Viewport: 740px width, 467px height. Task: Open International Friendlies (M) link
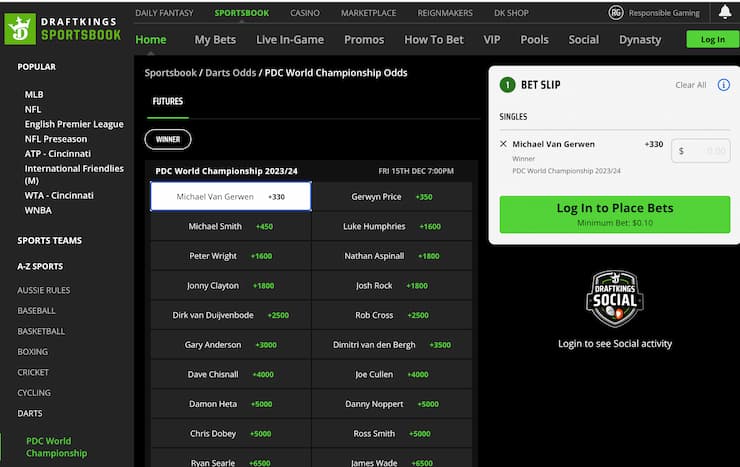[74, 174]
